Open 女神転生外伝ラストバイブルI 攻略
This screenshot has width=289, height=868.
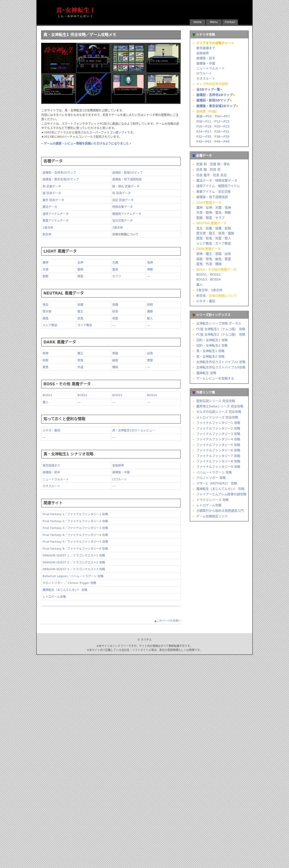click(221, 362)
